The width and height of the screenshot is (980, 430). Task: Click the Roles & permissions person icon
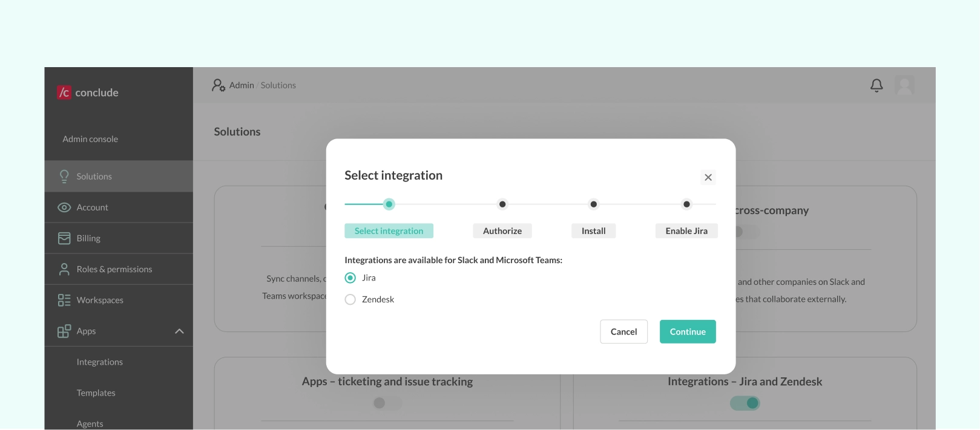(64, 269)
